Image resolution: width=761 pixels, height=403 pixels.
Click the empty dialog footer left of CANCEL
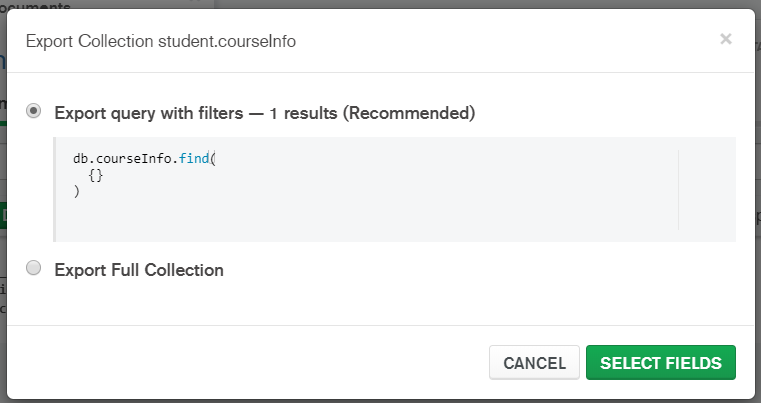[250, 363]
